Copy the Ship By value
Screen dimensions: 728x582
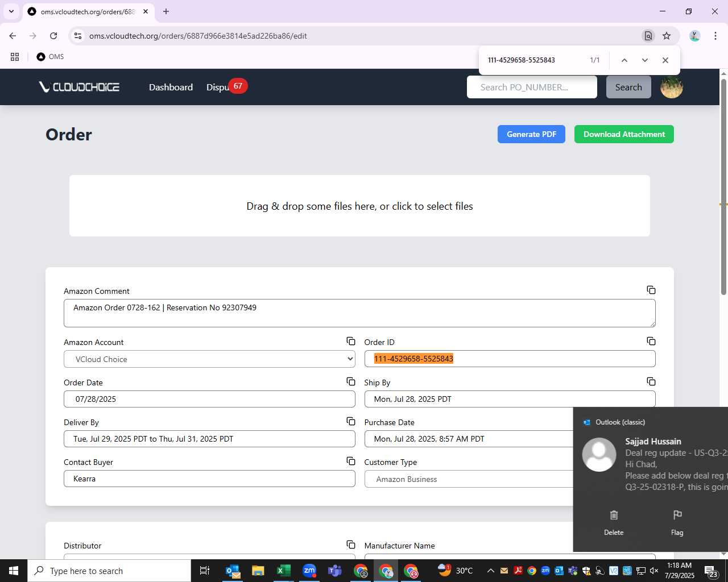coord(651,382)
